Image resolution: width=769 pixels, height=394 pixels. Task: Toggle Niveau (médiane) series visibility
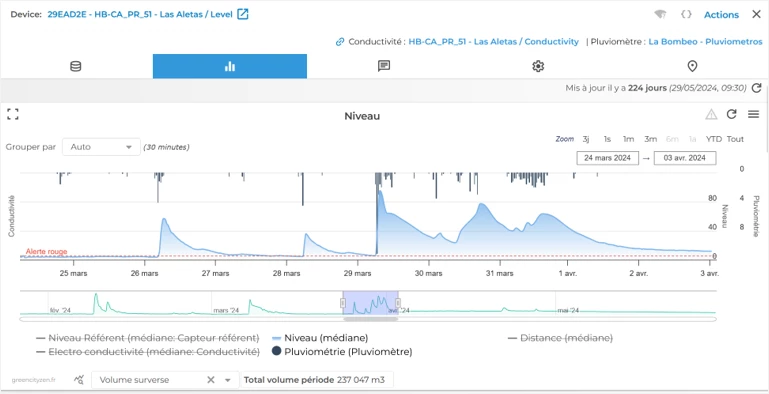tap(320, 338)
